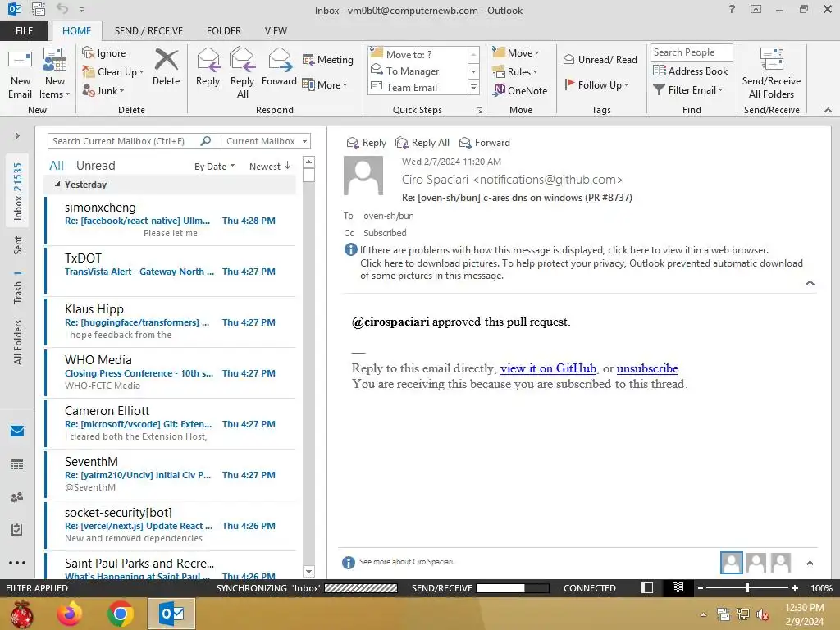This screenshot has width=840, height=630.
Task: Open the Filter Email dropdown
Action: (688, 90)
